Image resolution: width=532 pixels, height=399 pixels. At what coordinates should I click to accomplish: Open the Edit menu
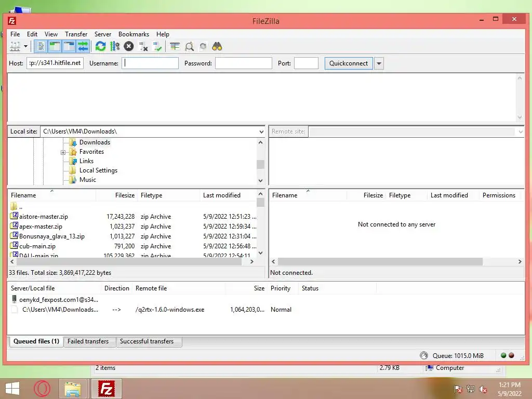[x=32, y=34]
